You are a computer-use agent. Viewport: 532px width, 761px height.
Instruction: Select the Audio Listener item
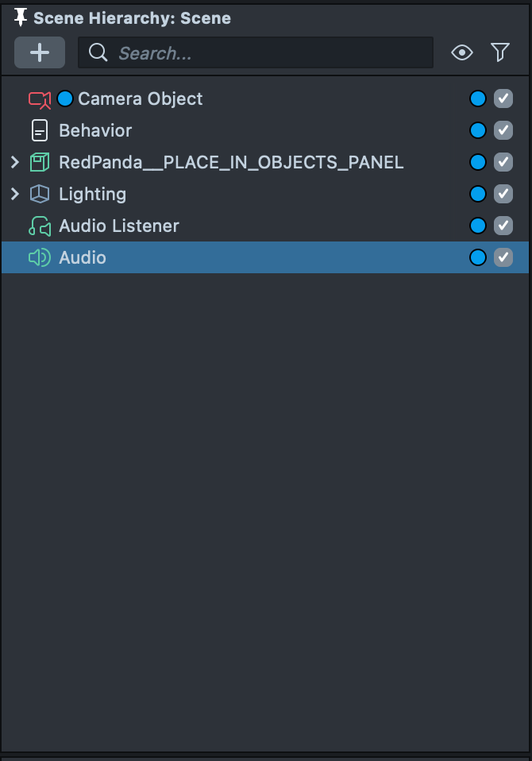(119, 226)
